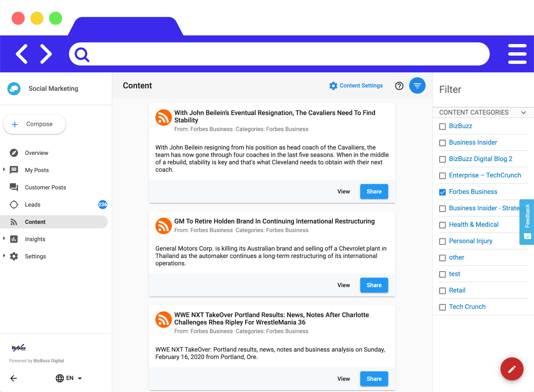Check the other category checkbox
The image size is (534, 392).
click(x=442, y=258)
